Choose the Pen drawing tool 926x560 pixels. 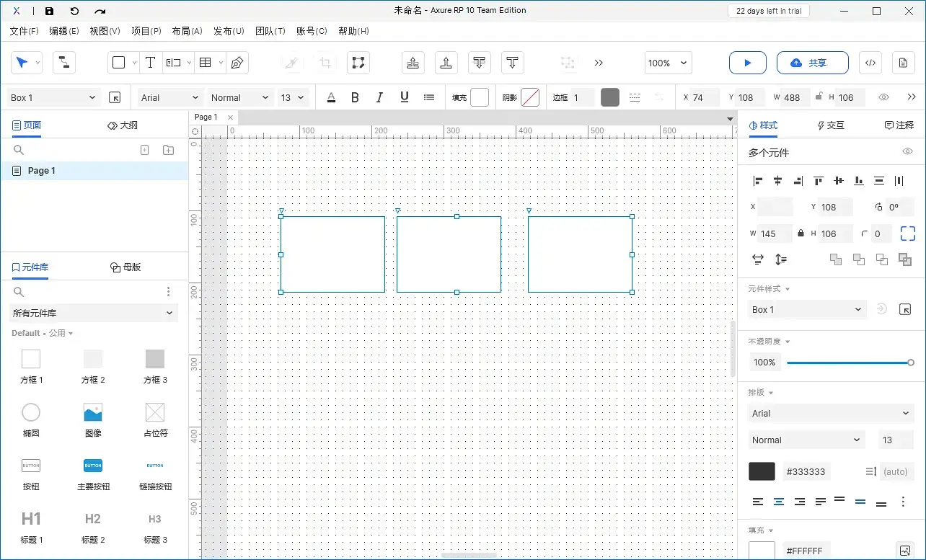pyautogui.click(x=237, y=63)
